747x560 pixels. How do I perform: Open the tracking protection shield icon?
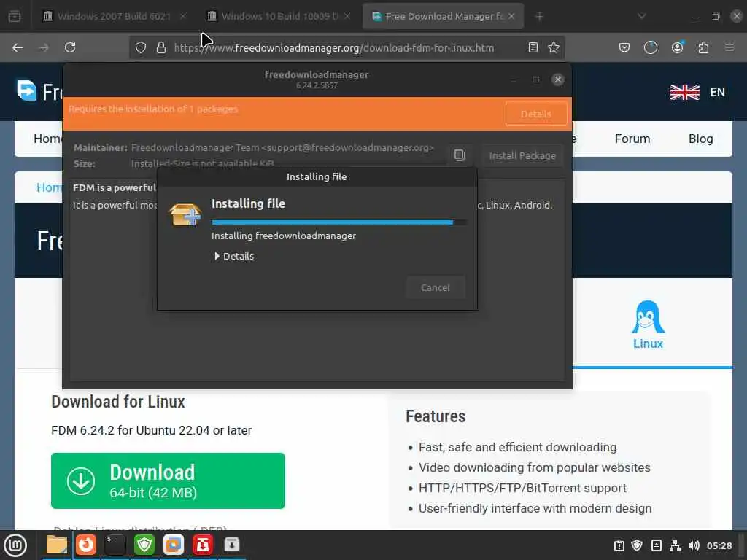(x=141, y=47)
